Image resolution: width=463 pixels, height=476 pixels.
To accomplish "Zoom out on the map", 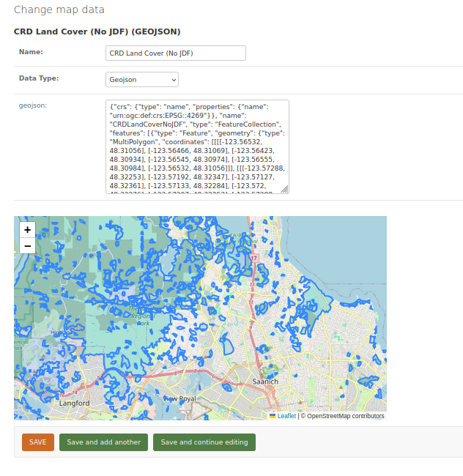I will pyautogui.click(x=27, y=246).
